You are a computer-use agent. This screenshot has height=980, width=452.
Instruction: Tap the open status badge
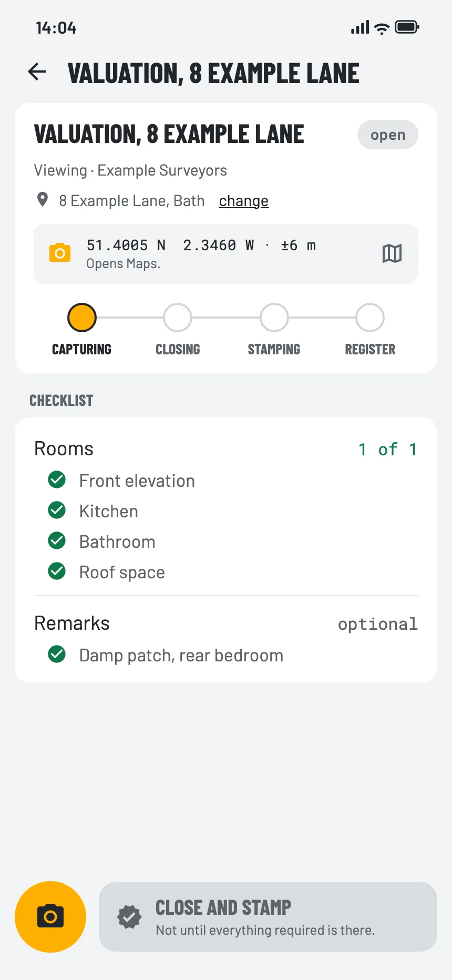point(388,135)
